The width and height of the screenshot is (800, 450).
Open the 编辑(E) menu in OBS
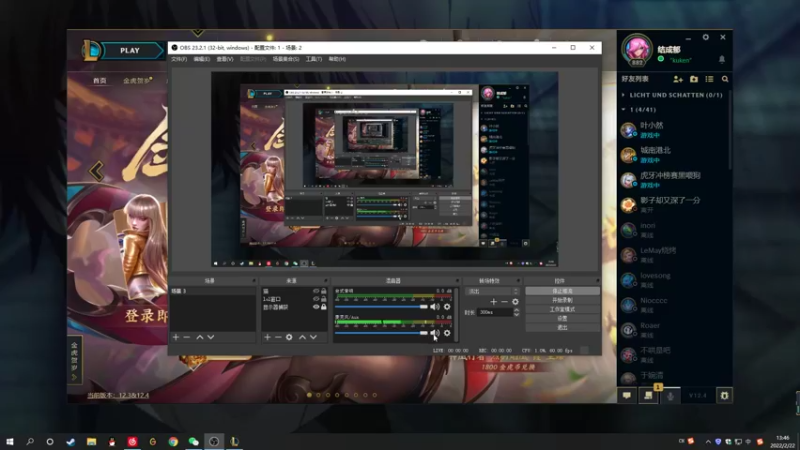202,59
